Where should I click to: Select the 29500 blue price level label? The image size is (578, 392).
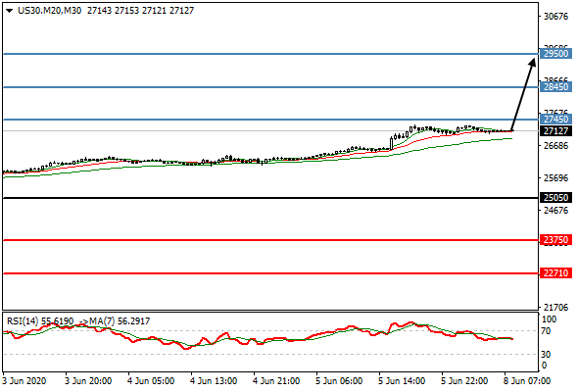(x=555, y=54)
